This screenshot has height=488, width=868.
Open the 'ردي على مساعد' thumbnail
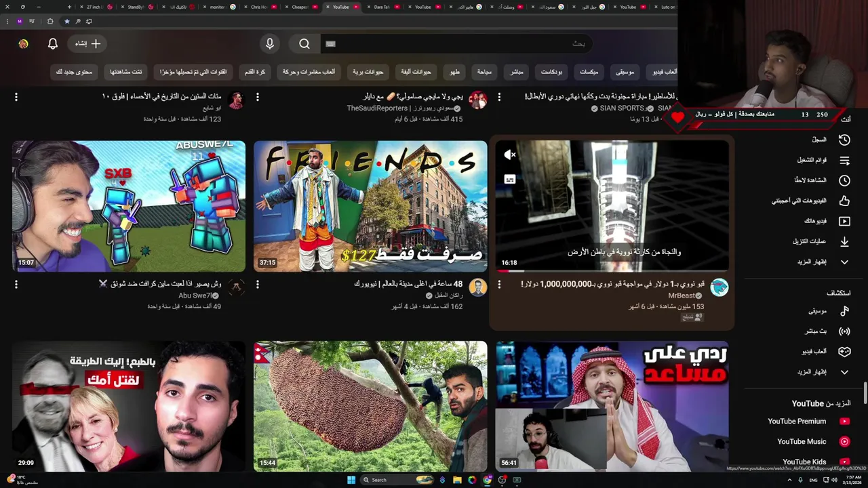pos(612,406)
